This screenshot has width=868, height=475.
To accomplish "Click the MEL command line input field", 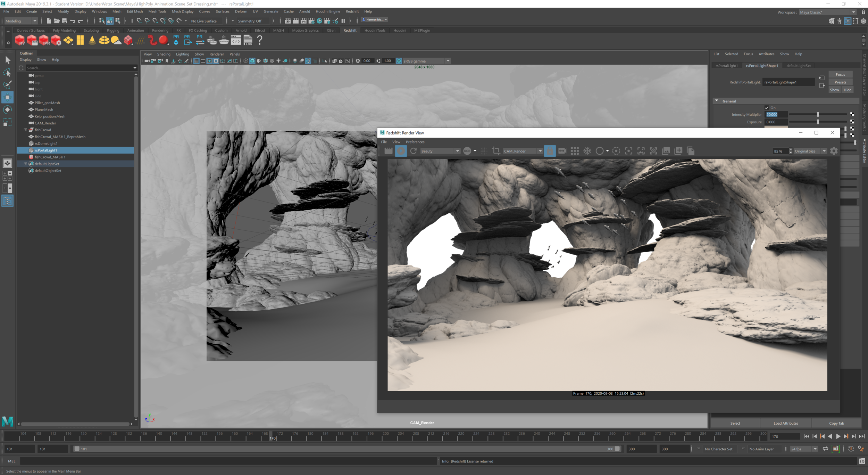I will (x=139, y=461).
